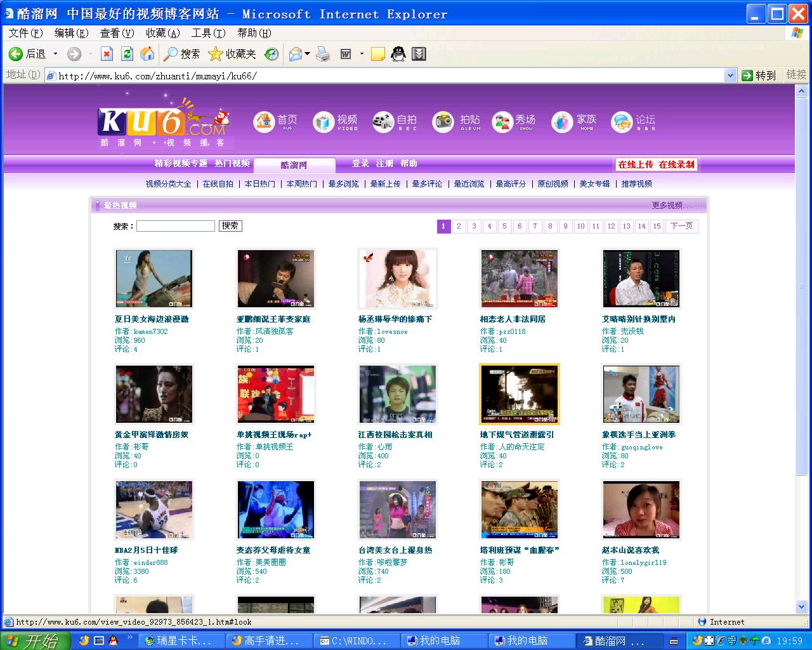Screen dimensions: 812x650
Task: Open the Back button history dropdown
Action: tap(55, 54)
